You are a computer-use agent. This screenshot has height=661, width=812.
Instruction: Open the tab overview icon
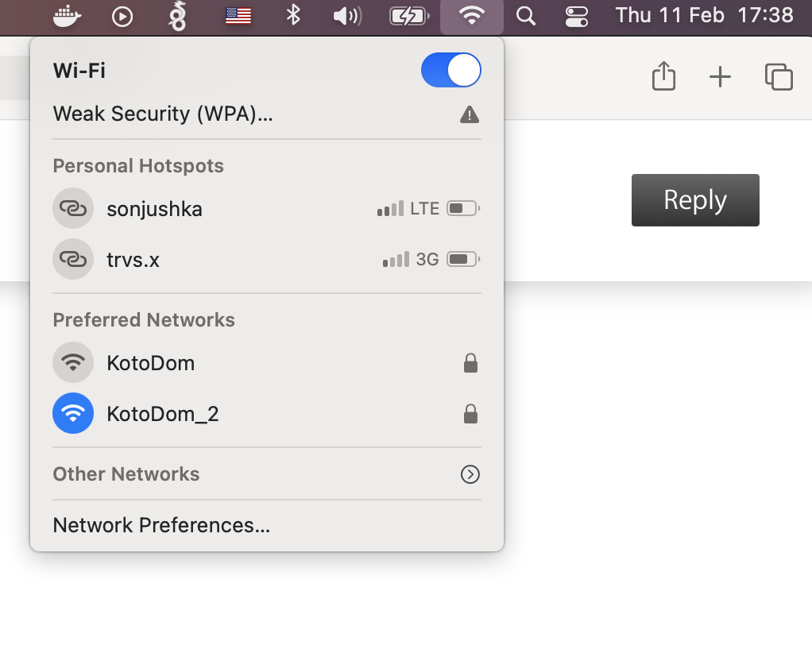pyautogui.click(x=779, y=77)
